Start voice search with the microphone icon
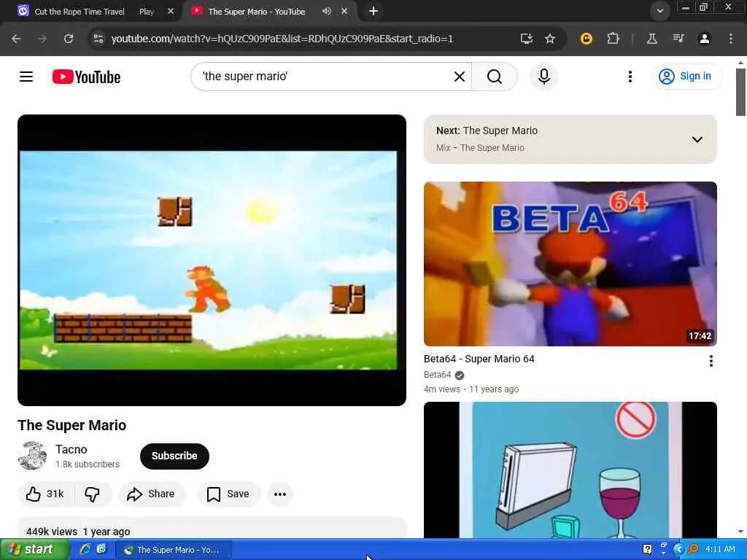This screenshot has height=560, width=747. 544,76
